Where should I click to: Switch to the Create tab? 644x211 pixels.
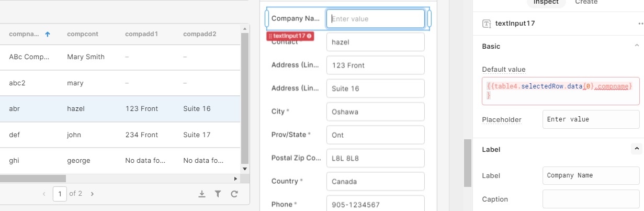[586, 3]
